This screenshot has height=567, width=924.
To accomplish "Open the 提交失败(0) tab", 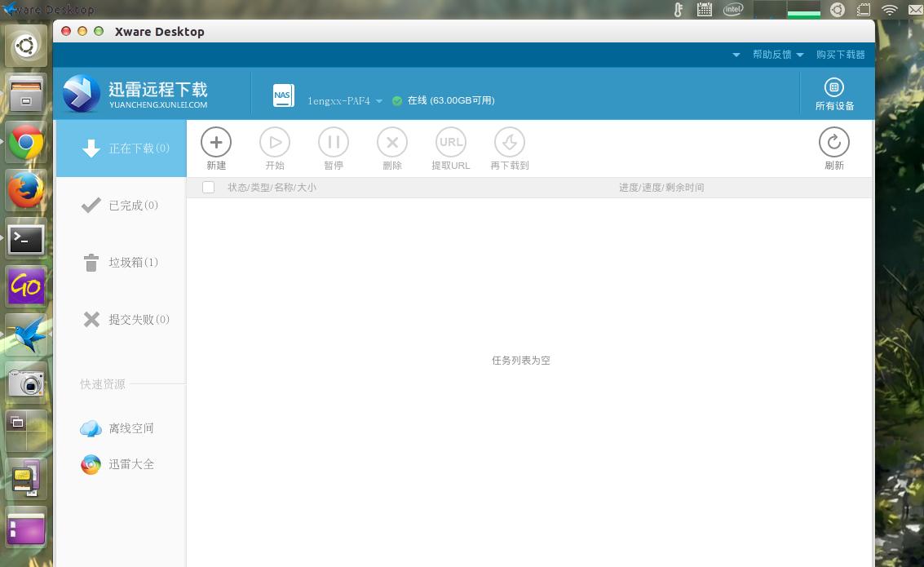I will [121, 320].
